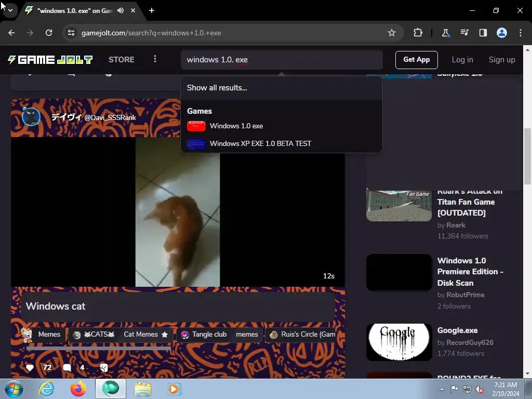The height and width of the screenshot is (399, 532).
Task: Open Chrome extensions puzzle icon
Action: tap(418, 33)
